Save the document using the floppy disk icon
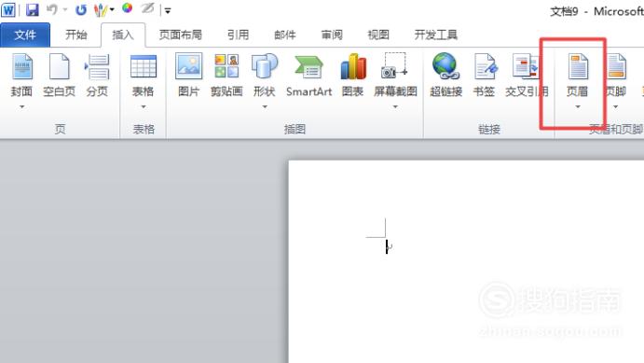 (32, 10)
